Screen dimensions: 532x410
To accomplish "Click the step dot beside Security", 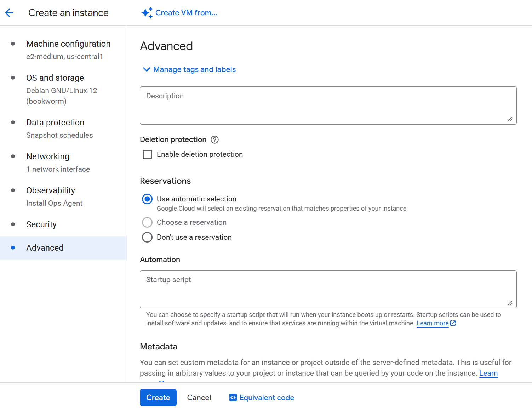I will (13, 224).
